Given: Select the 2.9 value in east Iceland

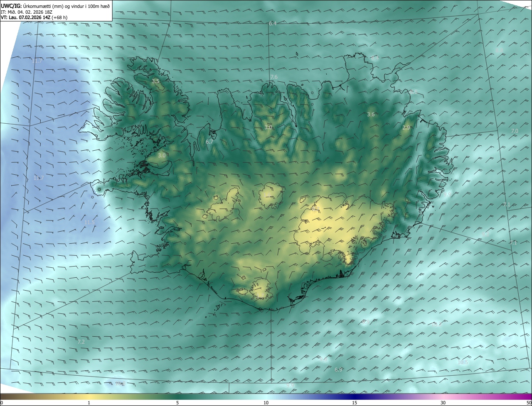Looking at the screenshot, I should 406,128.
